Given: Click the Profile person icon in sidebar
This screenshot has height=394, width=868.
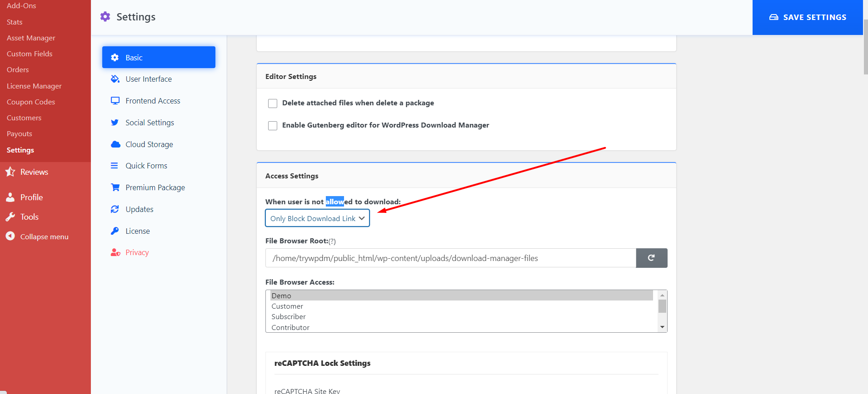Looking at the screenshot, I should pos(10,197).
